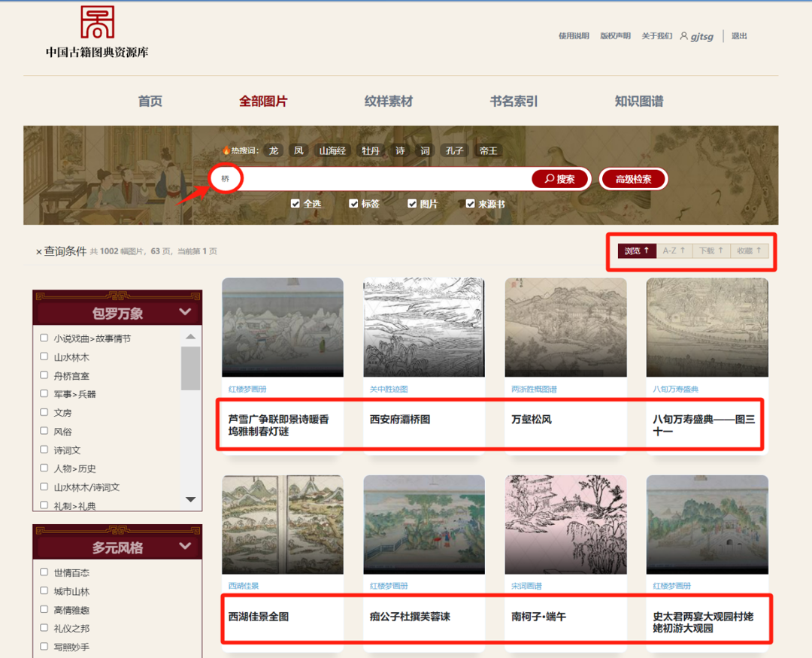Sort results by 下载

point(711,250)
